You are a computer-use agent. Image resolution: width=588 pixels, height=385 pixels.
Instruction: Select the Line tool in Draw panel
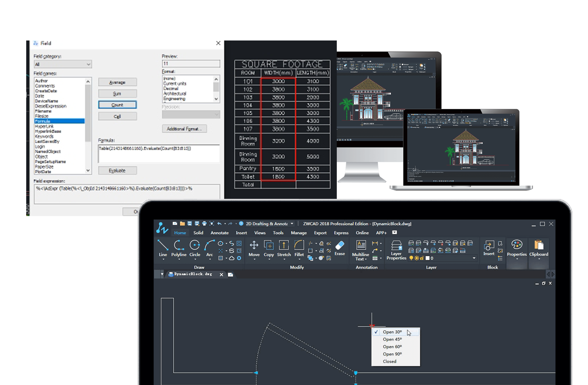coord(163,248)
